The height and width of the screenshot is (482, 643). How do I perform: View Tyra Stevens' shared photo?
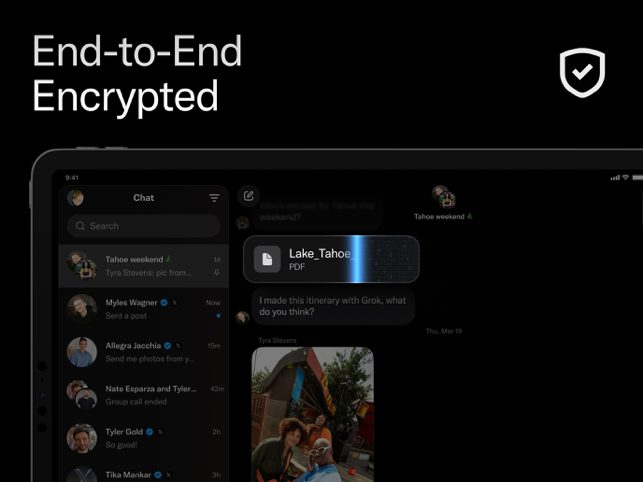pos(312,414)
